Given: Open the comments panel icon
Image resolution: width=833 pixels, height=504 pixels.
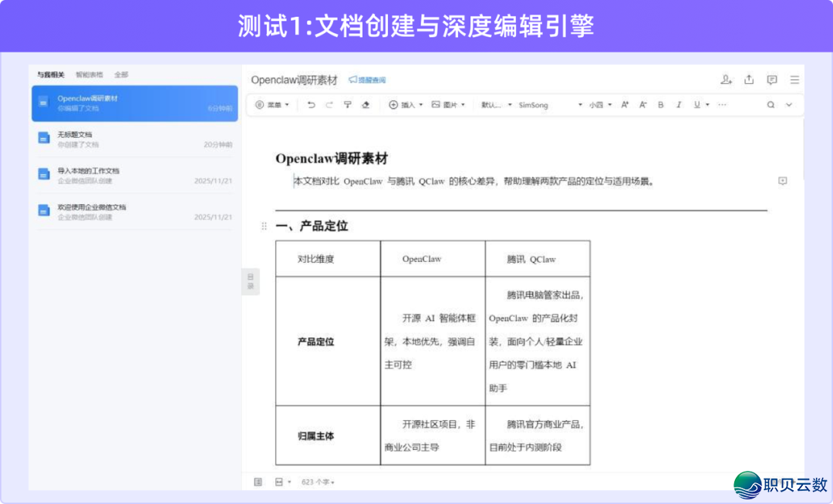Looking at the screenshot, I should click(771, 80).
